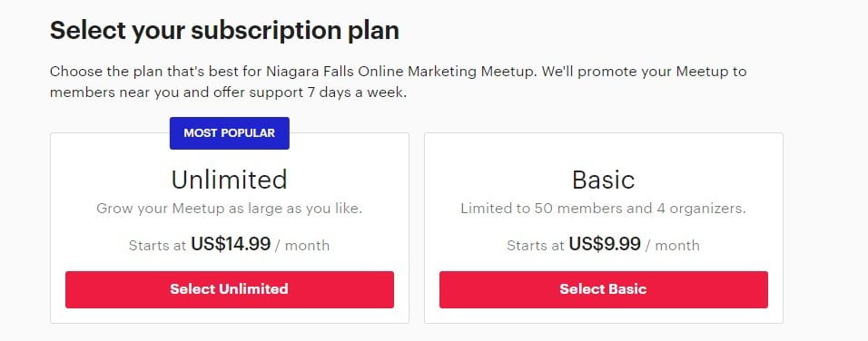868x341 pixels.
Task: Click the Unlimited plan title
Action: pos(229,180)
